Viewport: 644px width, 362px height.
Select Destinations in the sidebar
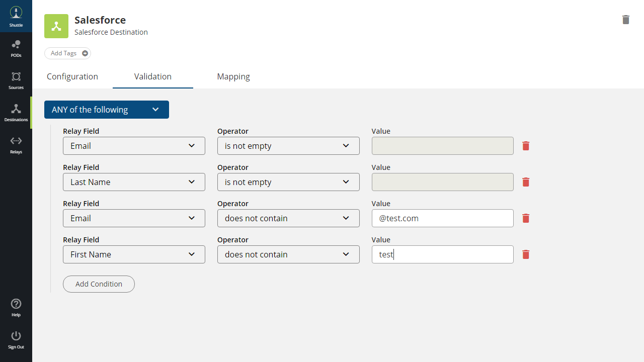(x=16, y=113)
